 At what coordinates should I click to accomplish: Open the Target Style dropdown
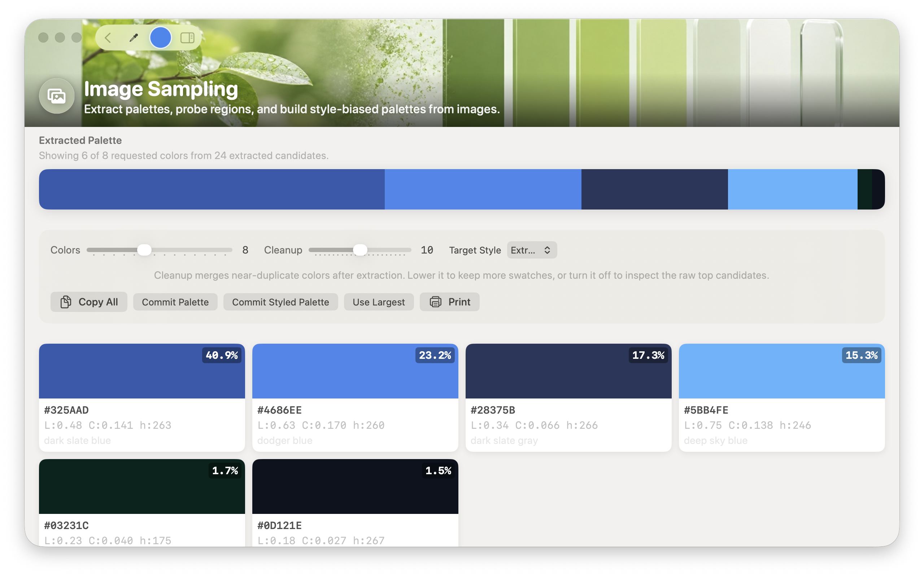pyautogui.click(x=532, y=250)
